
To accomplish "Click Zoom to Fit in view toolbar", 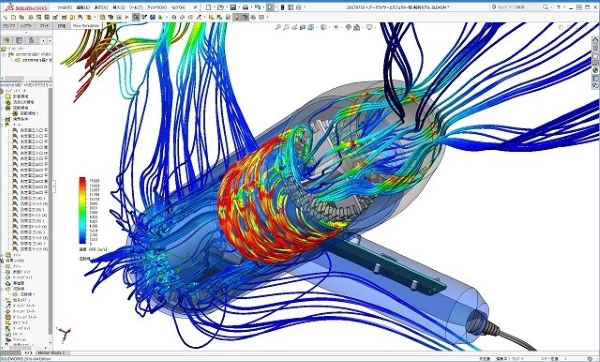I will click(x=277, y=27).
